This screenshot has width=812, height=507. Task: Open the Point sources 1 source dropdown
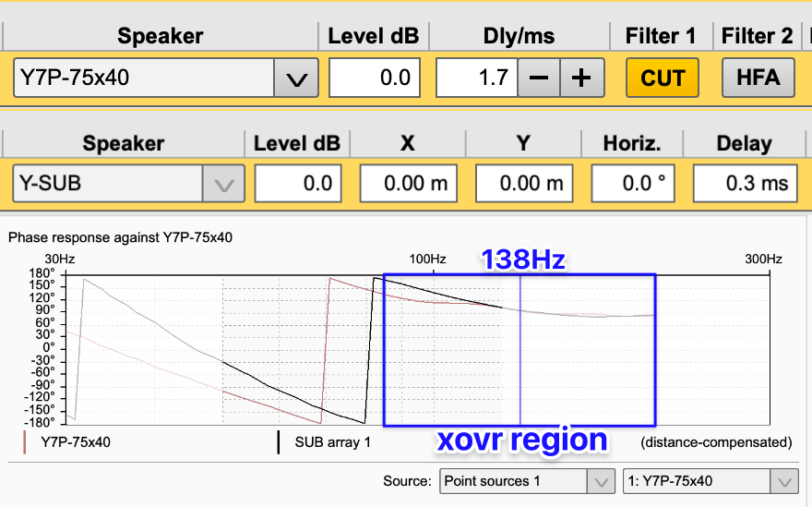[527, 481]
